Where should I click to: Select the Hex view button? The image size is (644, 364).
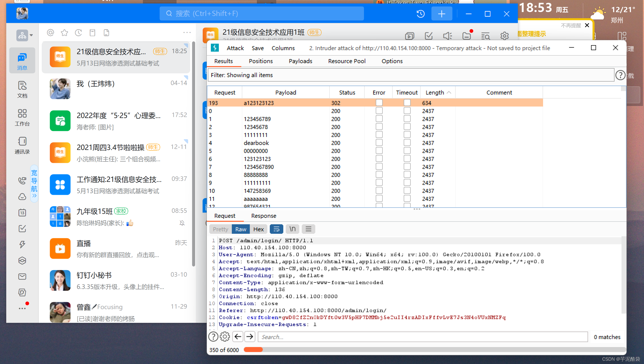tap(258, 229)
